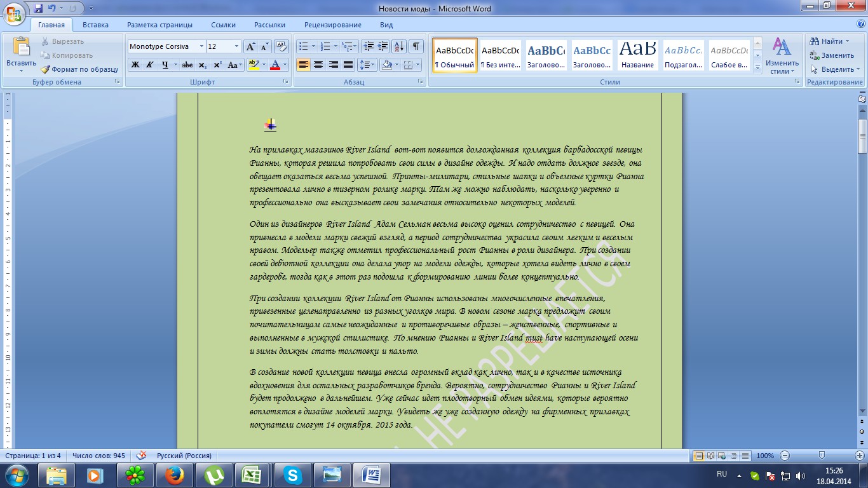Open uTorrent from the taskbar

pos(214,475)
